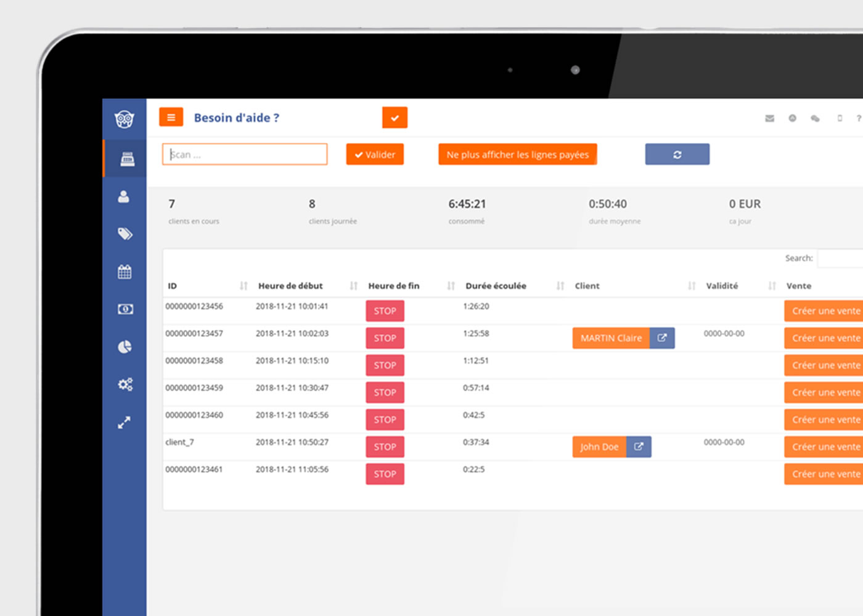Click the Scan input field

(245, 155)
